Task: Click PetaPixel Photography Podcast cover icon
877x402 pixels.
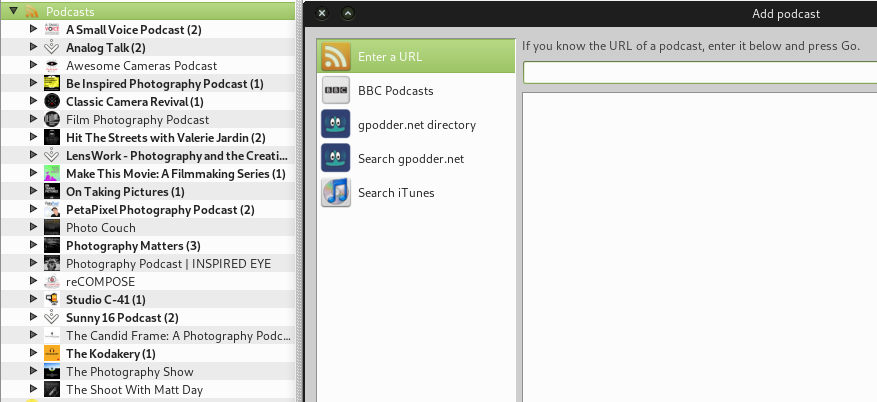Action: 51,209
